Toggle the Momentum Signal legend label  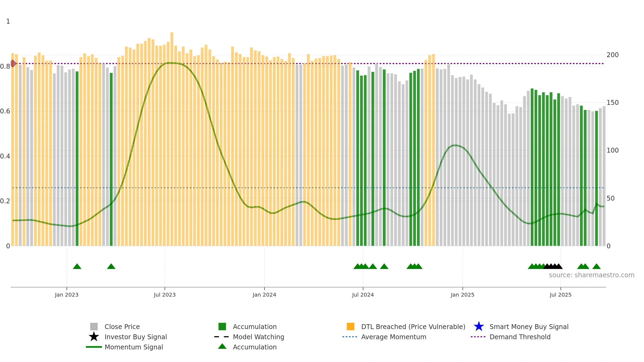[x=134, y=347]
